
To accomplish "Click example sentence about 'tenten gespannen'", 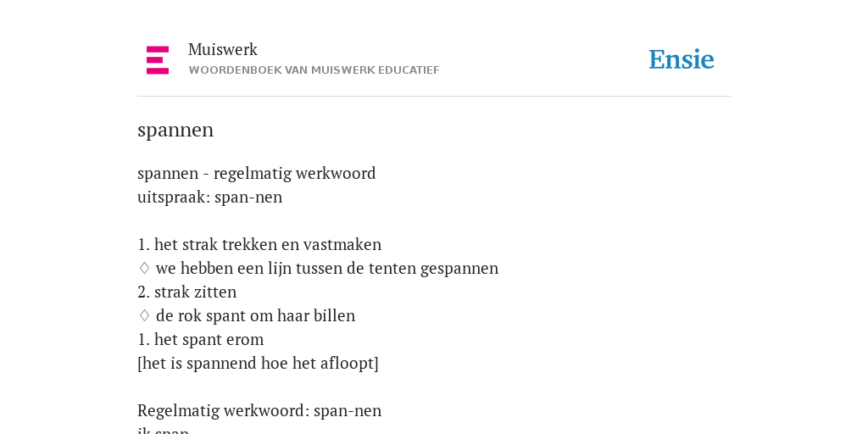I will click(327, 268).
